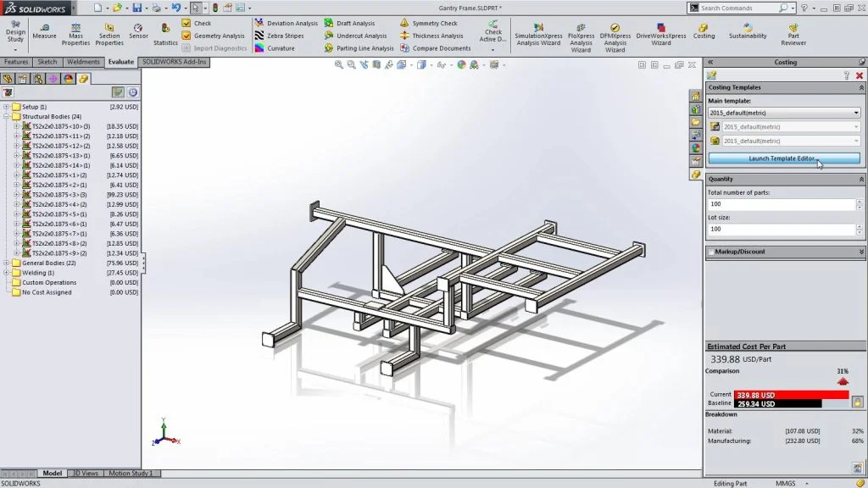Switch to the Evaluate tab
The width and height of the screenshot is (868, 488).
[120, 61]
